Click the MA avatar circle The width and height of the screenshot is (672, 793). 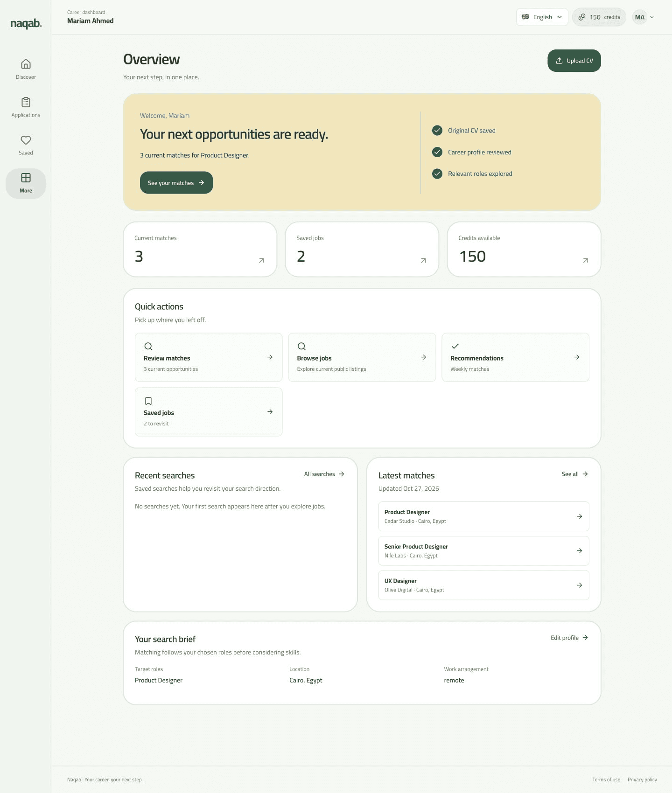[640, 17]
